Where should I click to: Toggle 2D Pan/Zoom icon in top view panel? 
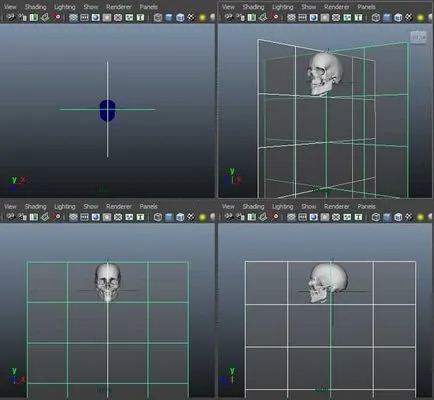[56, 17]
